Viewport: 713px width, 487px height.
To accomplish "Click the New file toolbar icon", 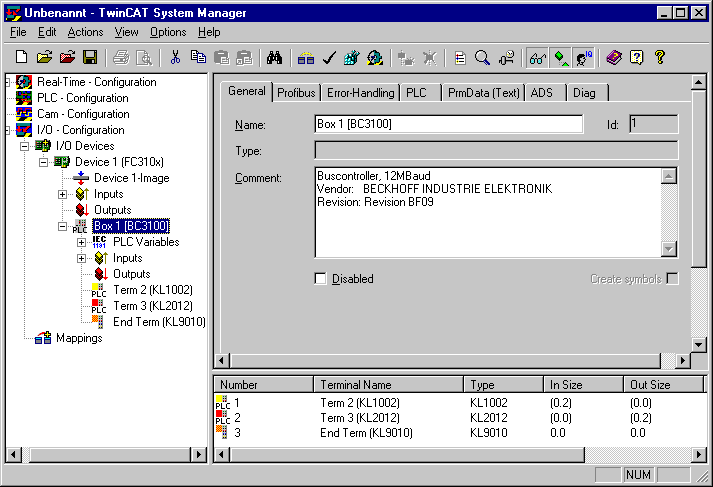I will (21, 57).
